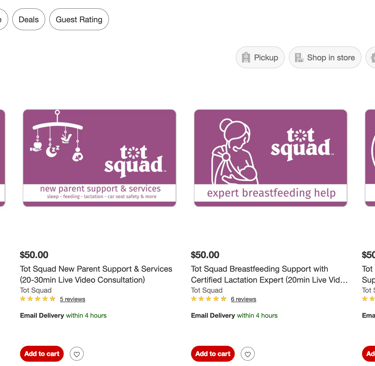
Task: Open the Deals filter chip
Action: tap(29, 20)
